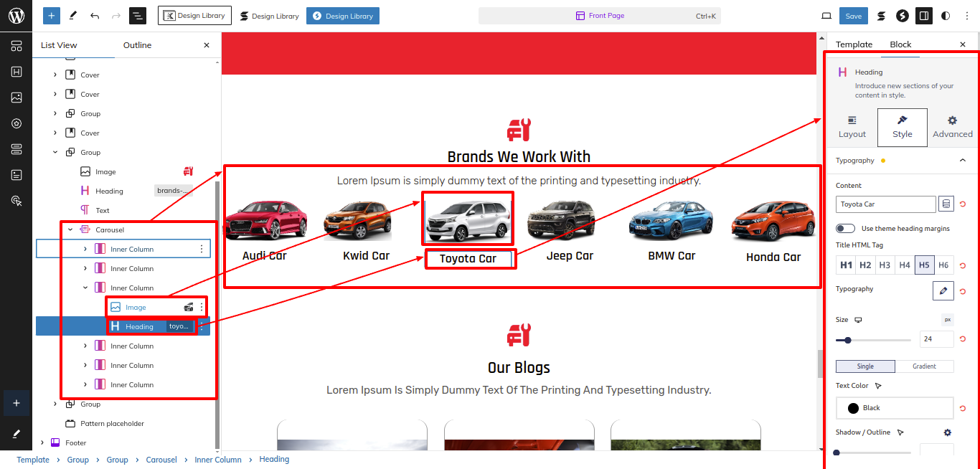Screen dimensions: 980x469
Task: Collapse the expanded Group containing Carousel
Action: (x=55, y=152)
